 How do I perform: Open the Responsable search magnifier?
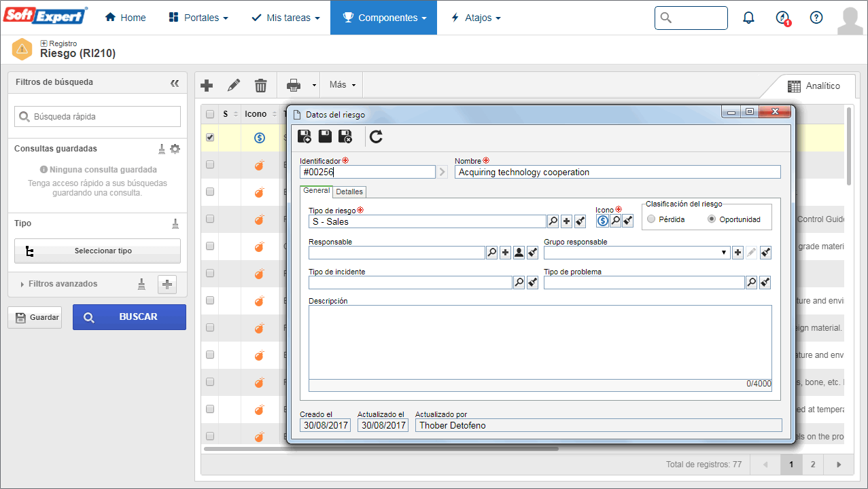point(492,253)
